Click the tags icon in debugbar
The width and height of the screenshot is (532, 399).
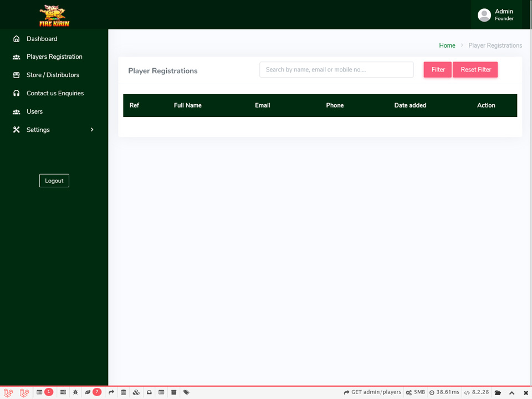click(186, 392)
